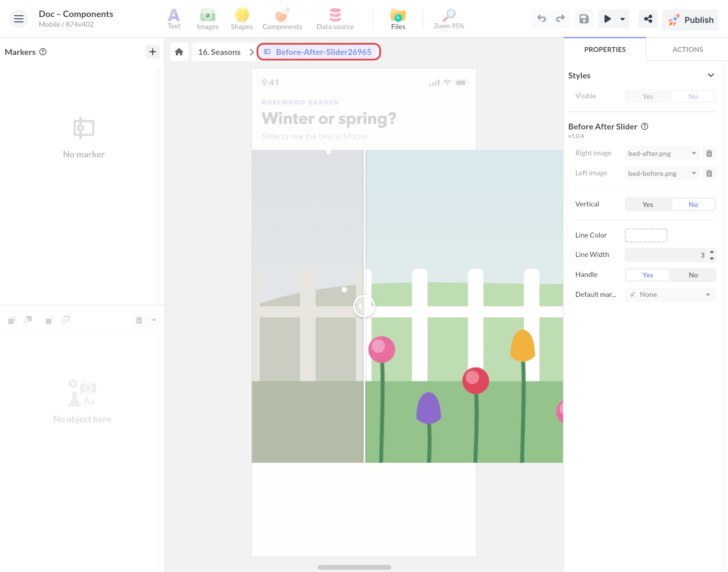This screenshot has height=572, width=728.
Task: Save the document with disk icon
Action: (x=584, y=19)
